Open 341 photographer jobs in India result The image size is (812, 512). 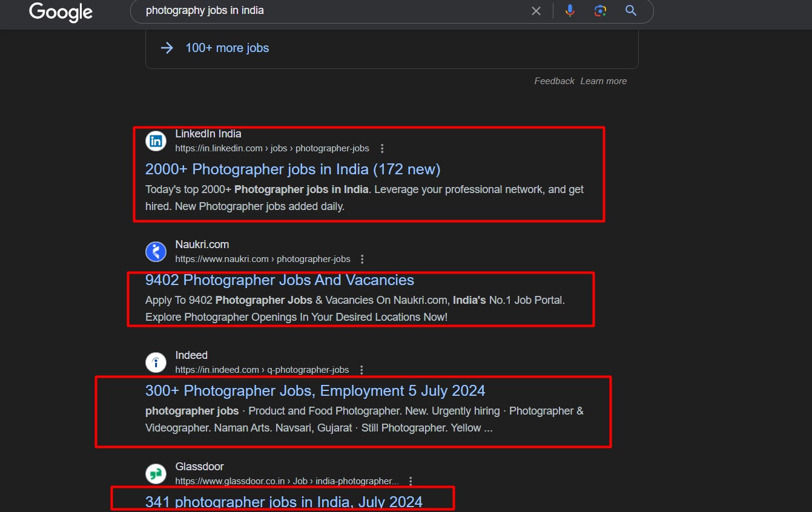coord(284,502)
